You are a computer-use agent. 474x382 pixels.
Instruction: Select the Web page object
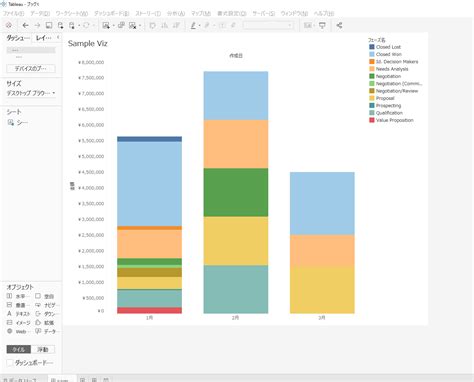pyautogui.click(x=17, y=331)
